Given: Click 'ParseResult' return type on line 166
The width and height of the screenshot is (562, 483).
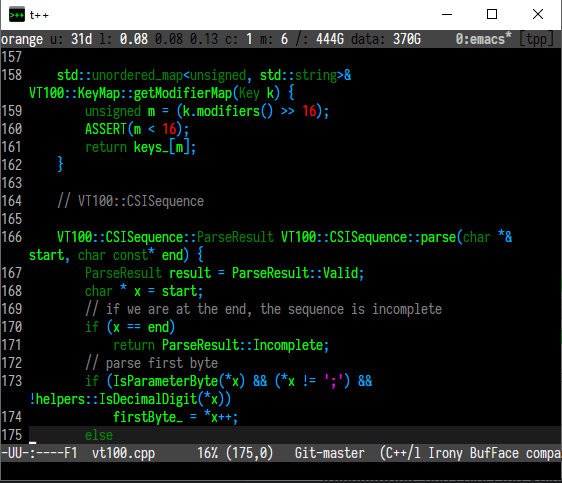Looking at the screenshot, I should coord(235,237).
